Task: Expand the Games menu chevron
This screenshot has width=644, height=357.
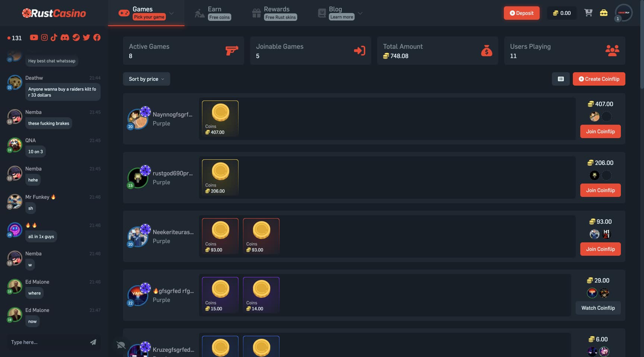Action: tap(171, 13)
